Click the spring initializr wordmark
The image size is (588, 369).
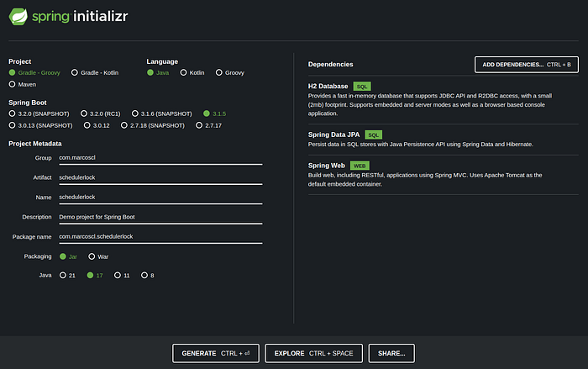pyautogui.click(x=80, y=17)
